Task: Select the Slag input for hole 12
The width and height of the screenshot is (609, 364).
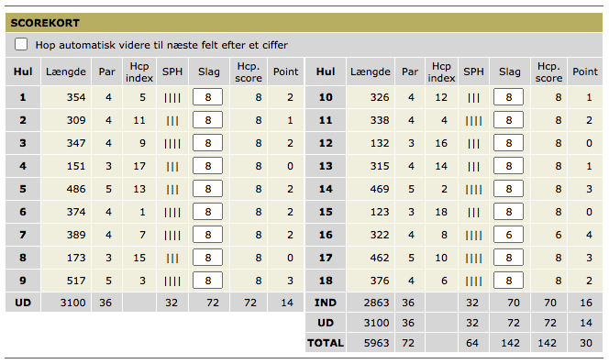Action: [x=508, y=143]
